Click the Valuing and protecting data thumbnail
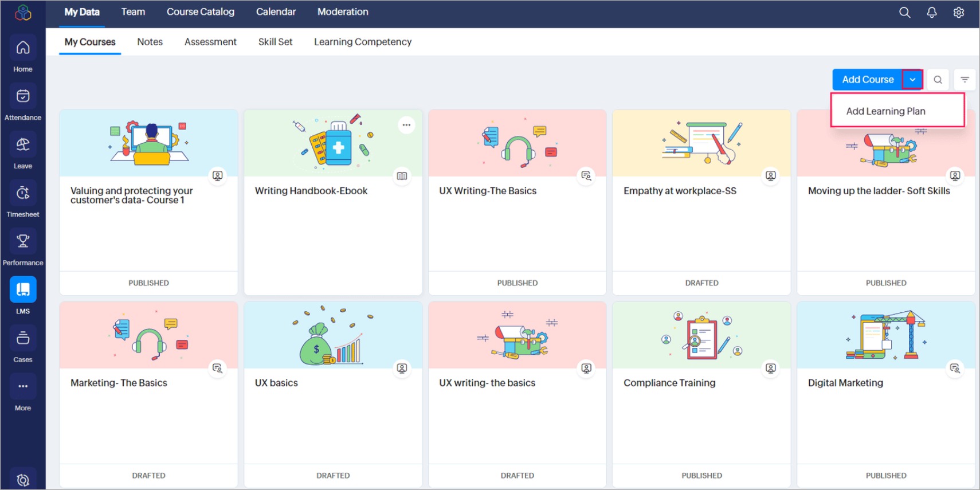The height and width of the screenshot is (490, 980). 148,143
